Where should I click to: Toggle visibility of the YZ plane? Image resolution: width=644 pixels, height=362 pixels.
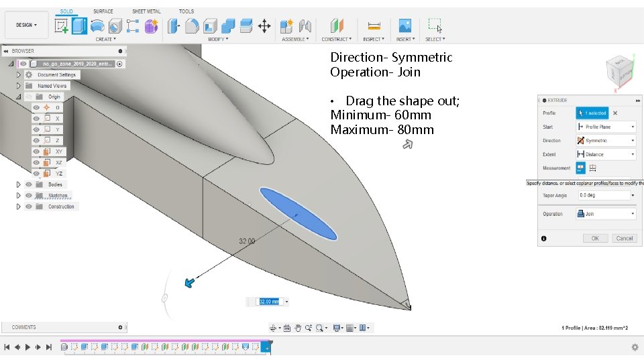tap(36, 174)
